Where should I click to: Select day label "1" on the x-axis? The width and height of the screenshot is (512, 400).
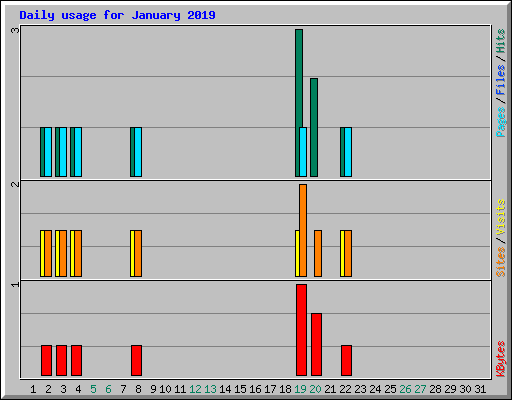point(33,389)
